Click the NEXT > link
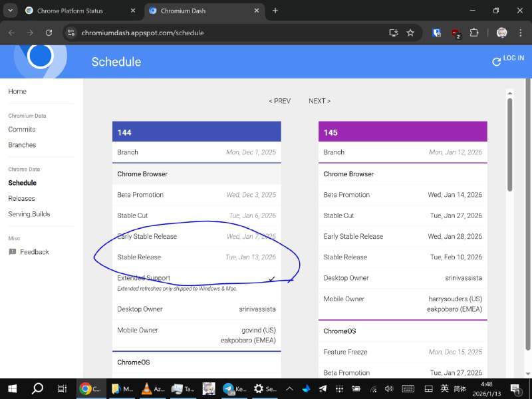The height and width of the screenshot is (399, 532). 319,101
